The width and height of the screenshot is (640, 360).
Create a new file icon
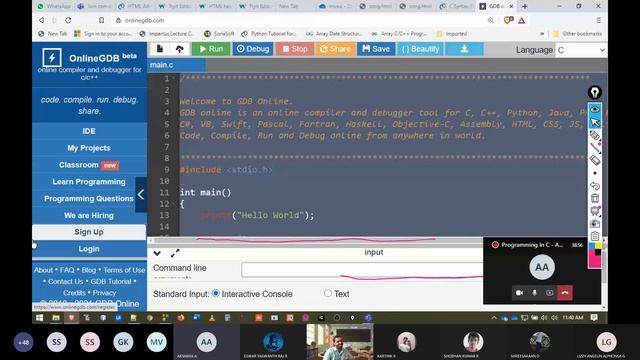tap(160, 49)
